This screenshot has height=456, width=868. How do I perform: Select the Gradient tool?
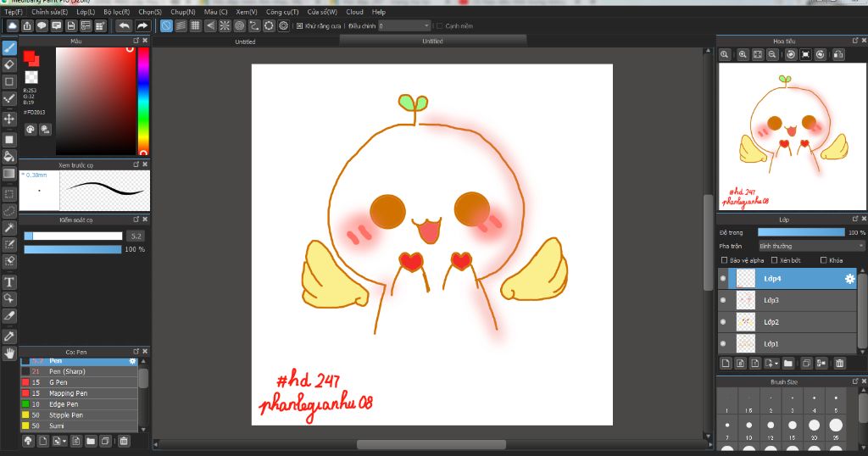click(8, 173)
